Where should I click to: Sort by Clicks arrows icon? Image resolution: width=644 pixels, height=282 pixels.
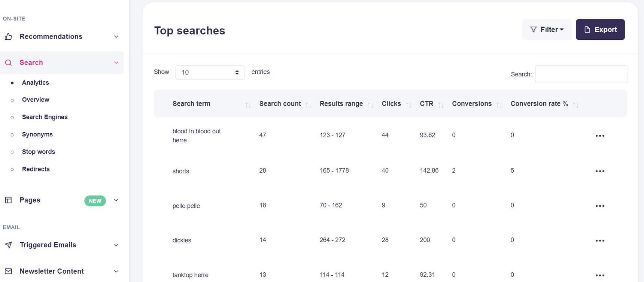click(408, 105)
